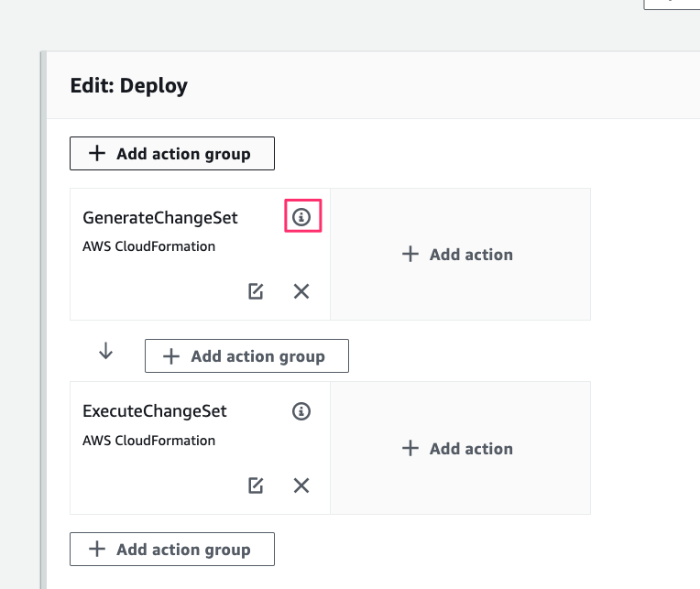Viewport: 700px width, 589px height.
Task: Click plus icon on middle Add action group
Action: pos(171,356)
